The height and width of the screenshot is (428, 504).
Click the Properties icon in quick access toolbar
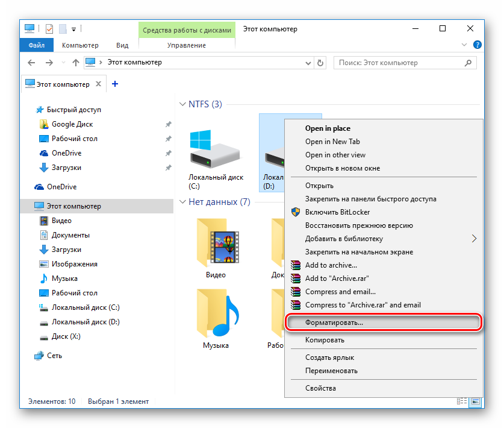(x=49, y=28)
